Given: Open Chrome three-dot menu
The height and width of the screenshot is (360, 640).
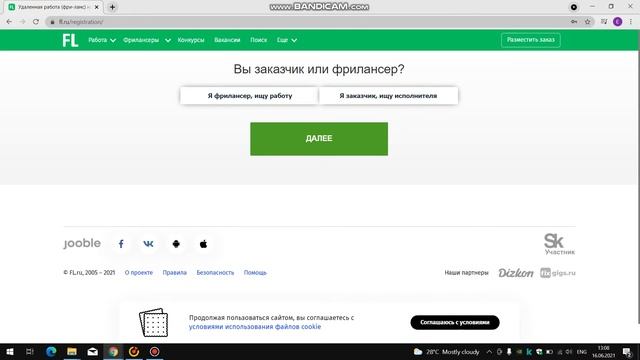Looking at the screenshot, I should (631, 22).
